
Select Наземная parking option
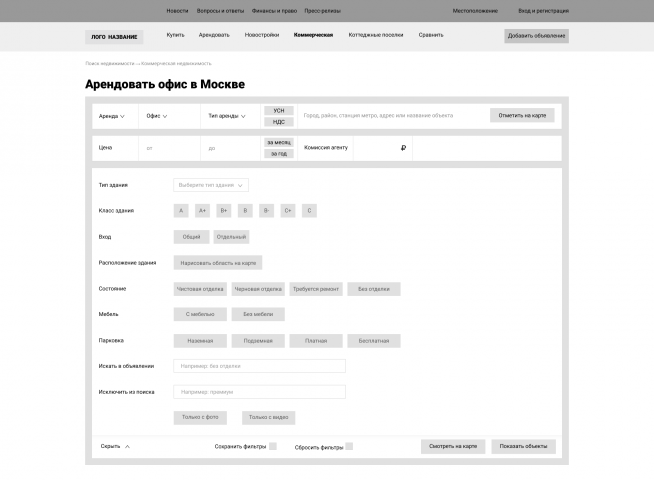coord(200,341)
